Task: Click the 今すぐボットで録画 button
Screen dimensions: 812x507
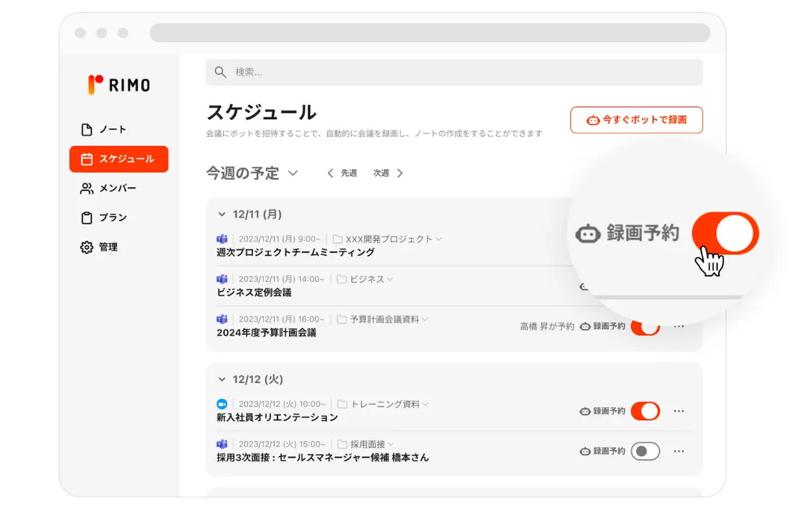Action: 636,120
